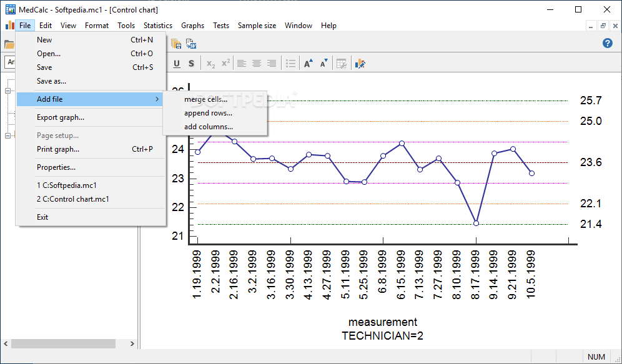Image resolution: width=622 pixels, height=364 pixels.
Task: Increase font size
Action: (309, 64)
